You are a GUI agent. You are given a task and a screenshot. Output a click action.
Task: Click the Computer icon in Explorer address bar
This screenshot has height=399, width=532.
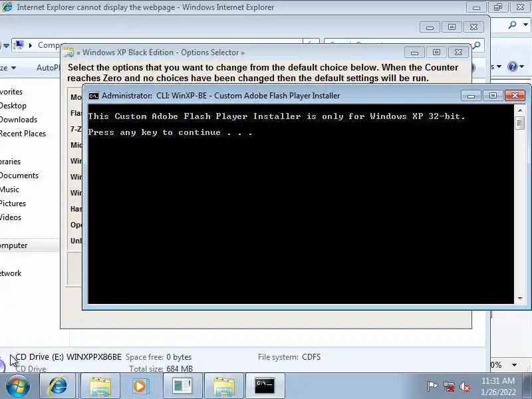tap(19, 45)
